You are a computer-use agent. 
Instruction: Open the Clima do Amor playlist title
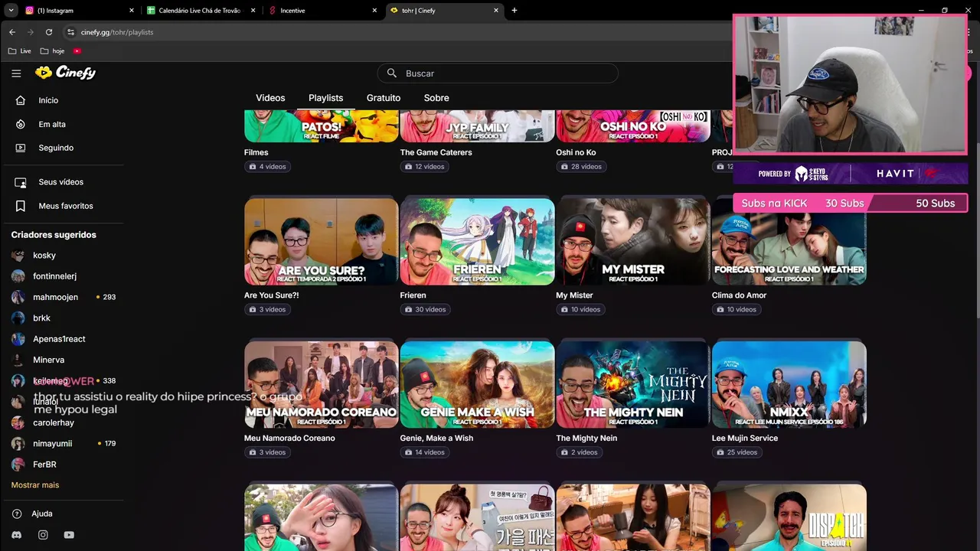(x=739, y=295)
